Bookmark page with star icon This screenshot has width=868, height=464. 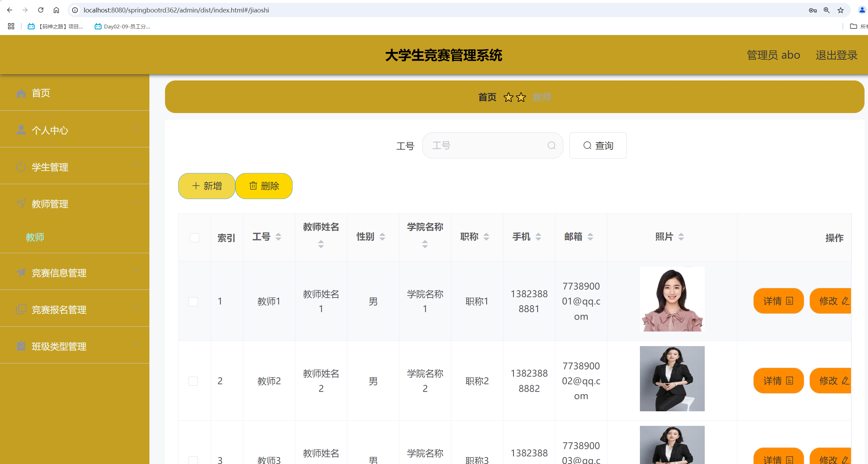[841, 10]
